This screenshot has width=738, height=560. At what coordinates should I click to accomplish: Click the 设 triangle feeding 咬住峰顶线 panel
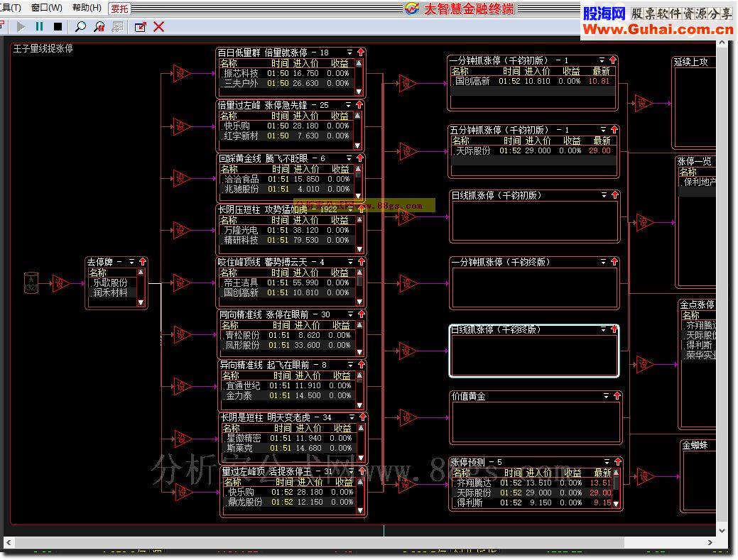point(182,282)
